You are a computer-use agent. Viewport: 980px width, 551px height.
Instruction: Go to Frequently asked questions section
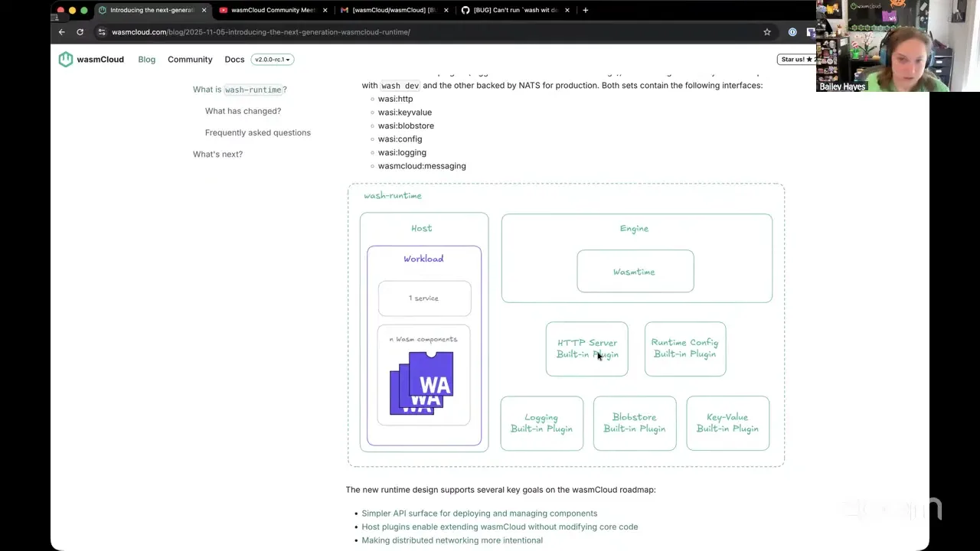(258, 132)
